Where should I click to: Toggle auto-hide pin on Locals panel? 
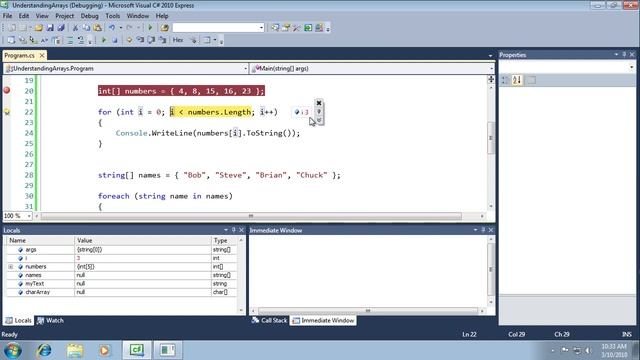pos(234,230)
